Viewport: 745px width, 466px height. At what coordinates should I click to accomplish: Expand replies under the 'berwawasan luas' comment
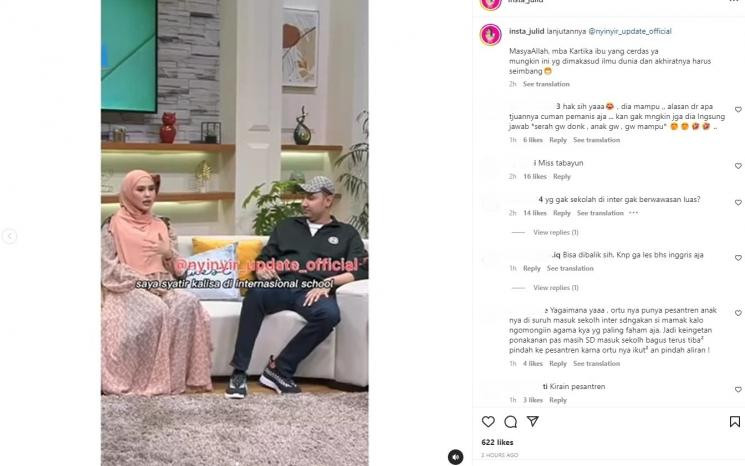[x=555, y=232]
